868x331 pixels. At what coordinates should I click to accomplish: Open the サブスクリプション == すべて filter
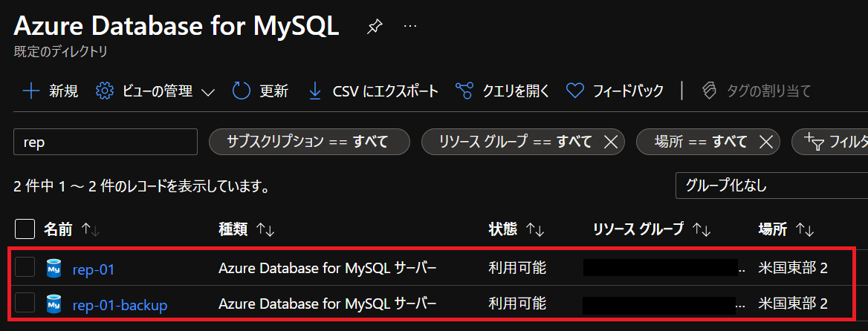309,142
